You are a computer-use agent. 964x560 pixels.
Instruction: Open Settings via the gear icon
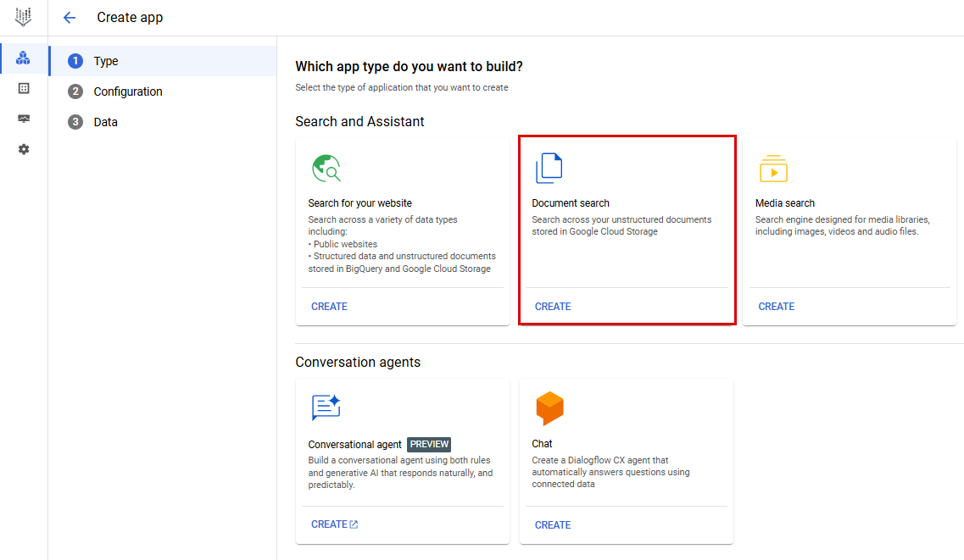24,149
